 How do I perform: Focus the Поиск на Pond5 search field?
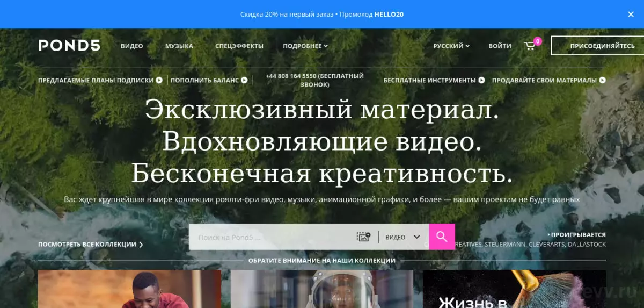[271, 237]
